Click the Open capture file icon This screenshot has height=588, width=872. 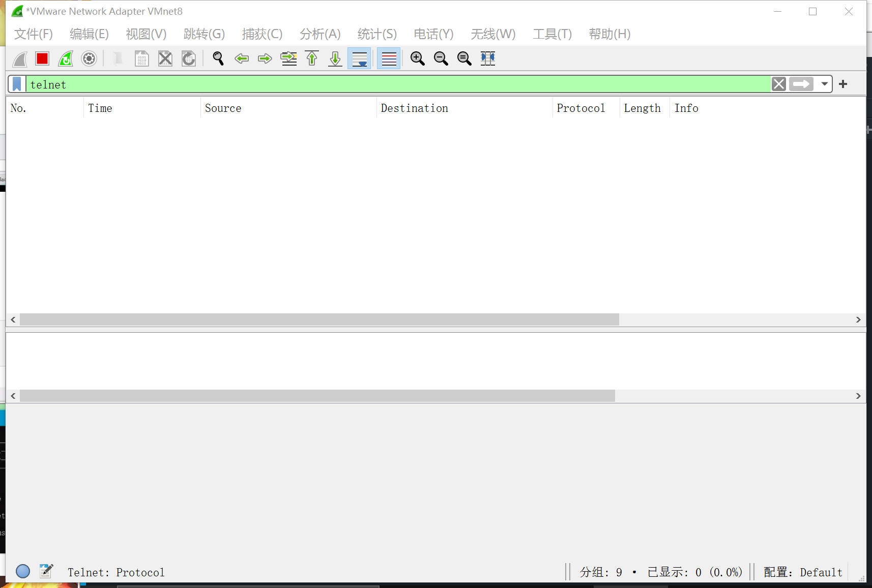(118, 58)
